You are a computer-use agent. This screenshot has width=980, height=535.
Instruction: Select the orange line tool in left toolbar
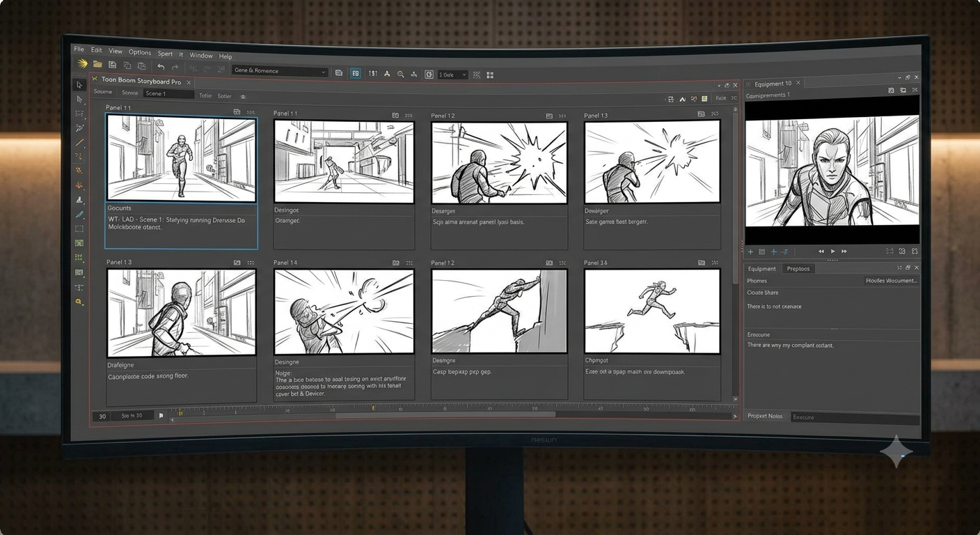click(x=79, y=143)
